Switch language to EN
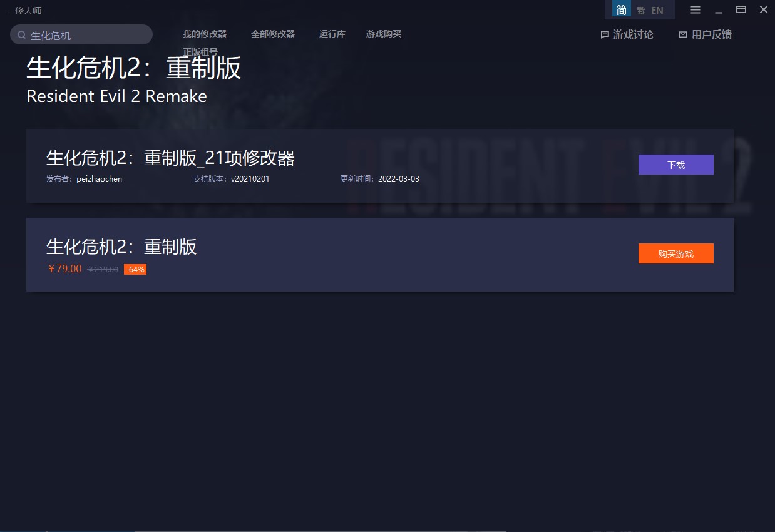This screenshot has height=532, width=775. click(657, 11)
